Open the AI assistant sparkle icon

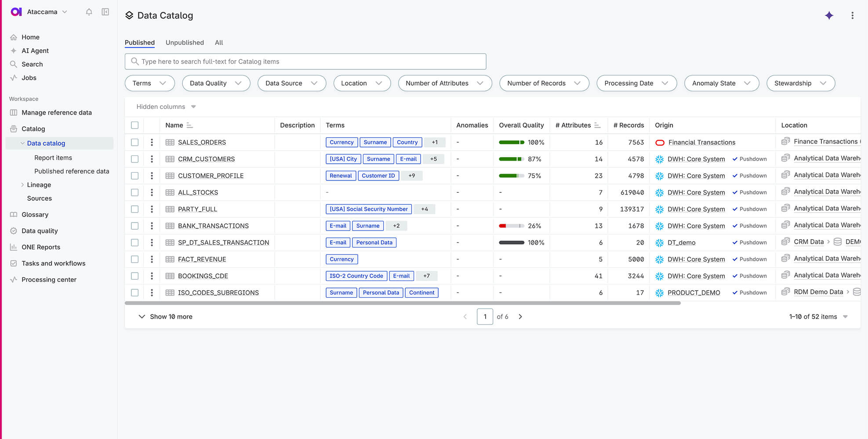[829, 15]
